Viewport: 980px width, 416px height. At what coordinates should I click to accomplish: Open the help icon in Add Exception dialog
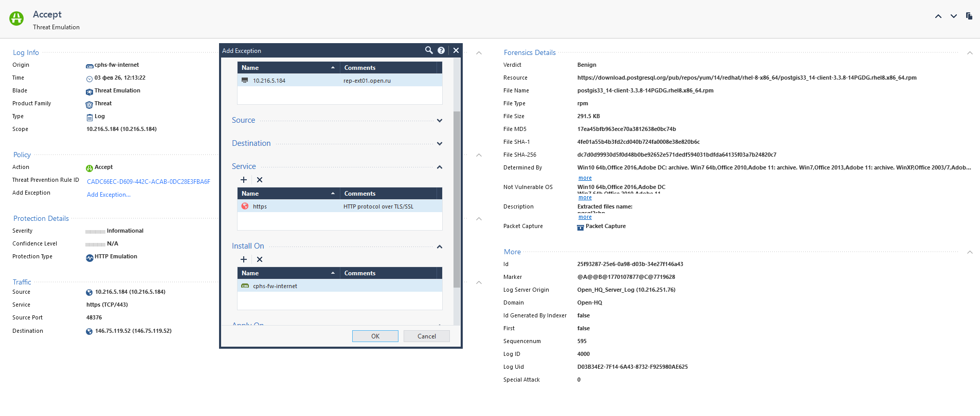[441, 50]
